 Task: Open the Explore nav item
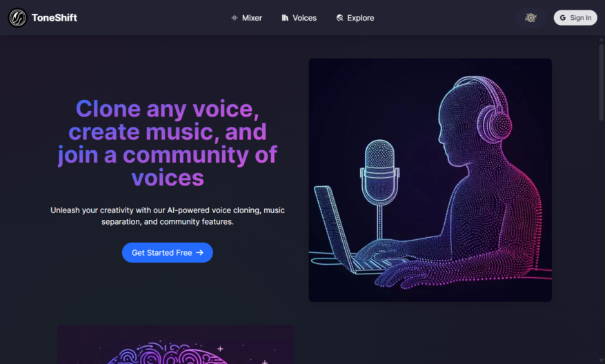355,18
